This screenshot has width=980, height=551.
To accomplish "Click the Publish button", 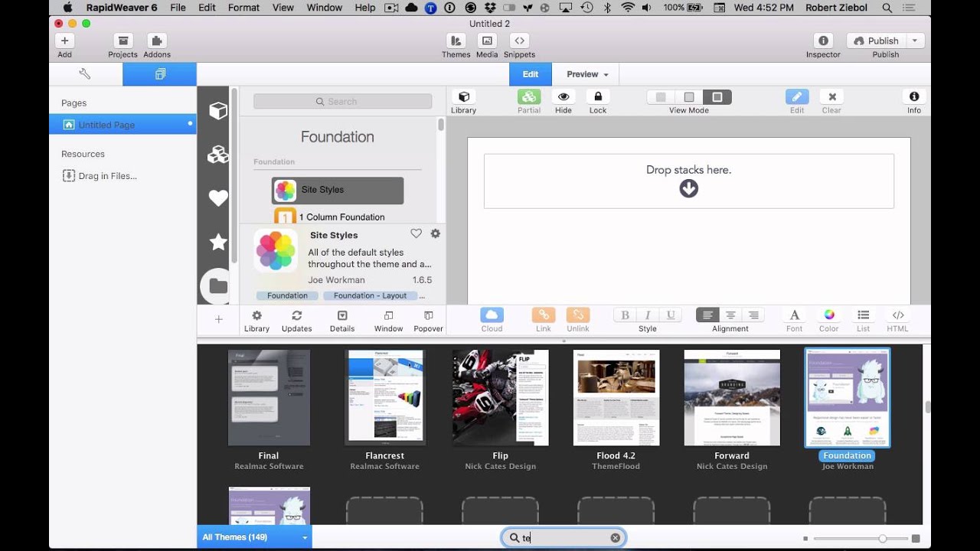I will [x=876, y=41].
